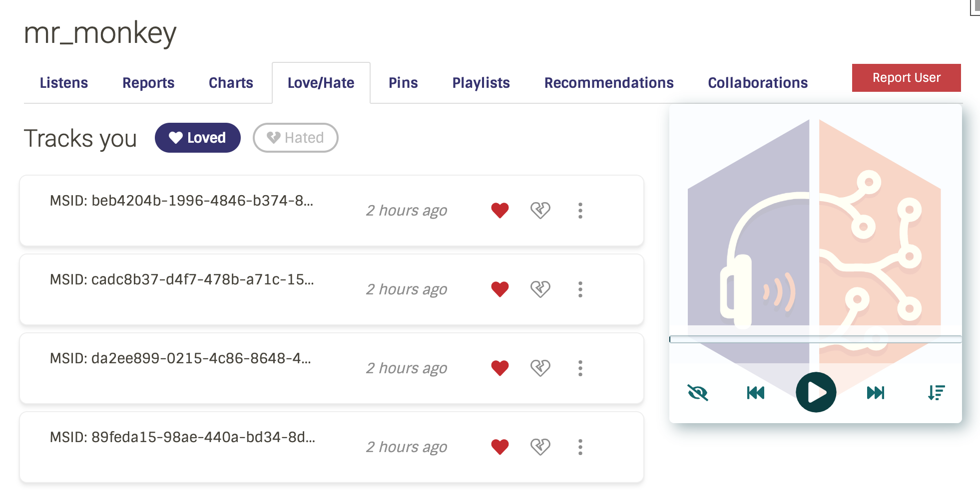Select track text MSID: da2ee899-0215-4c86-8648-4...
The image size is (980, 490).
pos(180,358)
